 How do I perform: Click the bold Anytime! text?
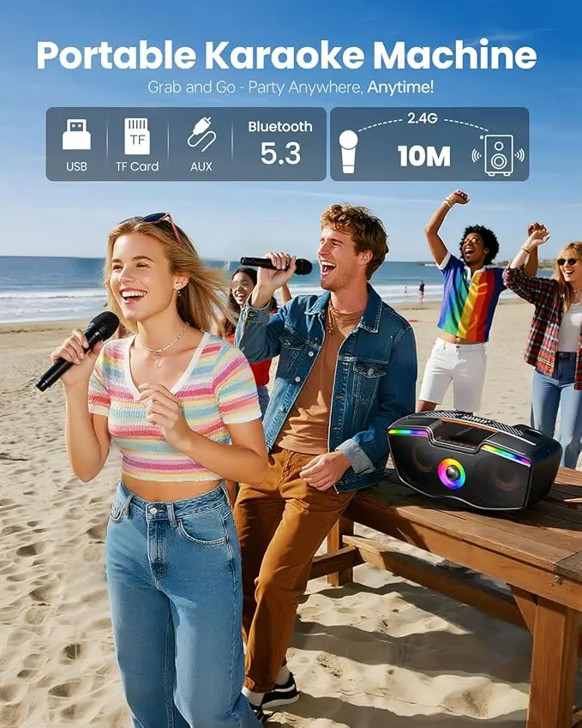click(400, 87)
